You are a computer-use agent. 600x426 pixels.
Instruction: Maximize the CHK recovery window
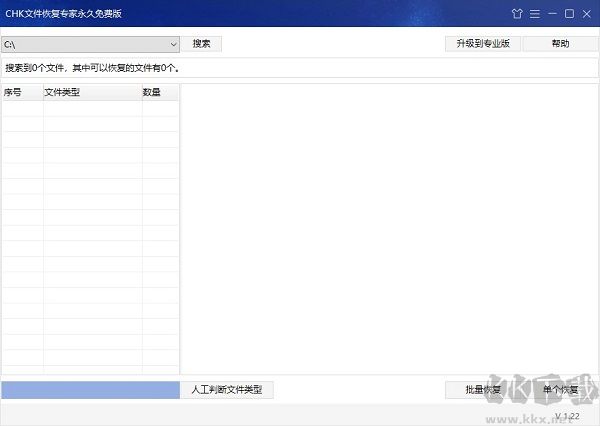(x=569, y=14)
